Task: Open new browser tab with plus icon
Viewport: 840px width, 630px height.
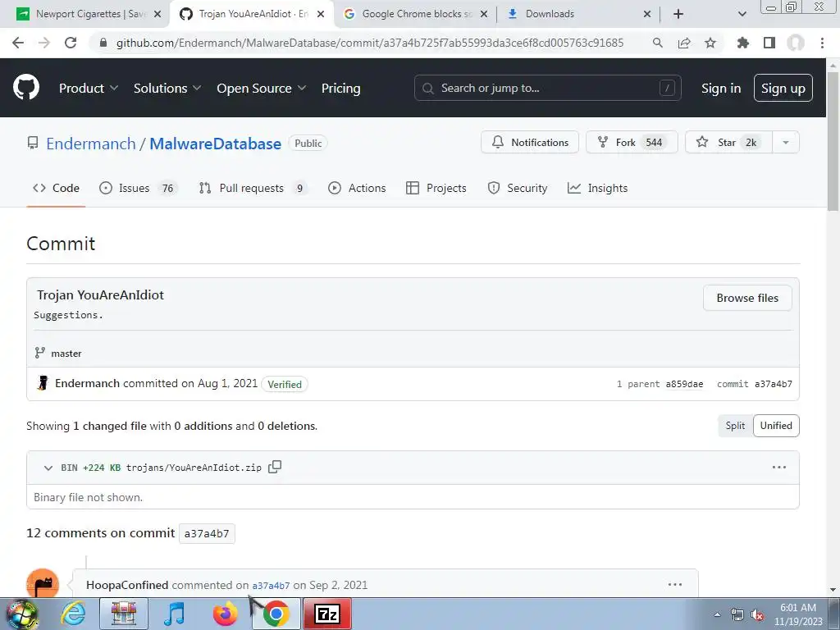Action: click(x=678, y=14)
